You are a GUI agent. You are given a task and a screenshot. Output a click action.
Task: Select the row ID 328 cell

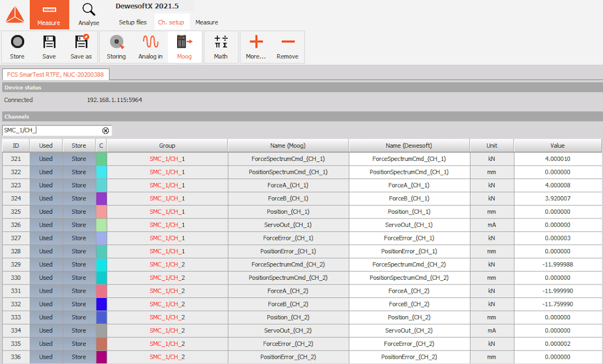click(16, 252)
